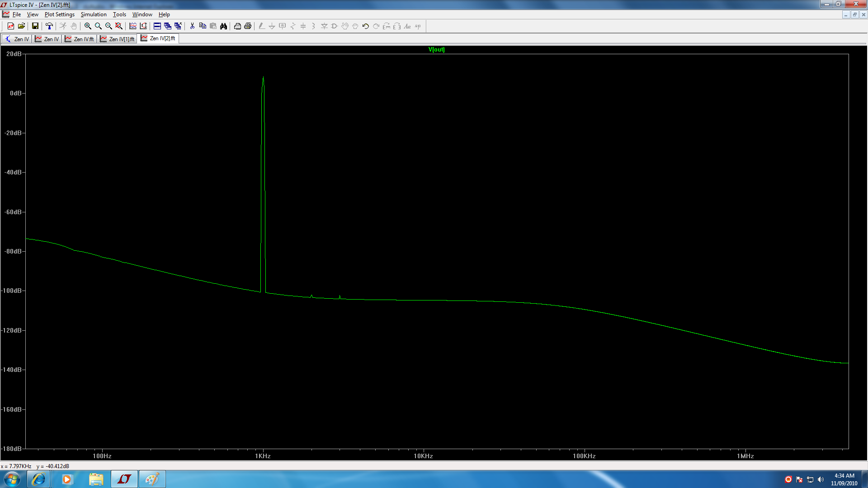The width and height of the screenshot is (868, 488).
Task: Zoom in with the plus magnifier icon
Action: click(x=88, y=26)
